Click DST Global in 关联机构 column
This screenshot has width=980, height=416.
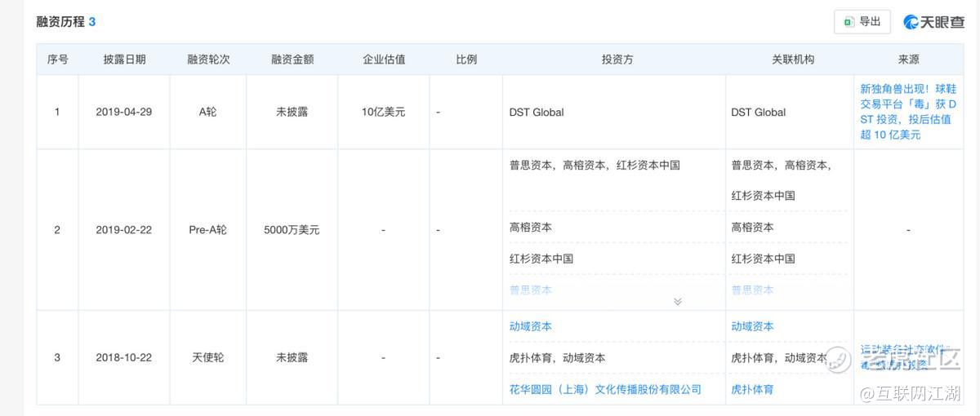point(758,112)
